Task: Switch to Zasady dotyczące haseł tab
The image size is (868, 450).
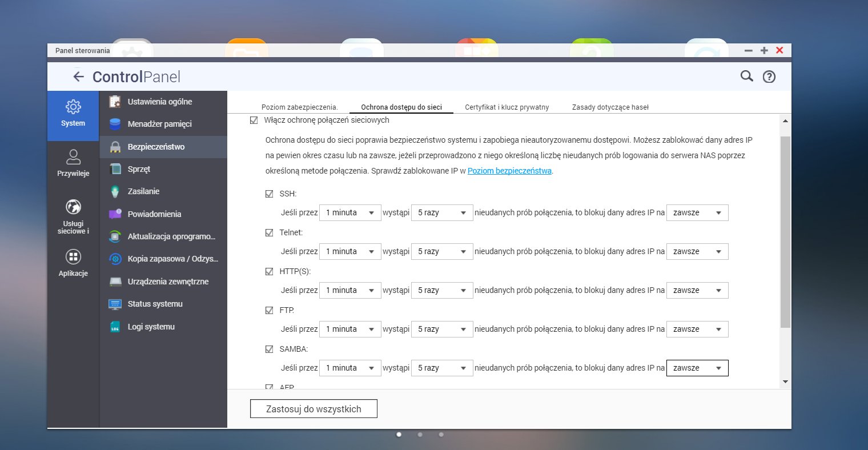Action: click(610, 107)
